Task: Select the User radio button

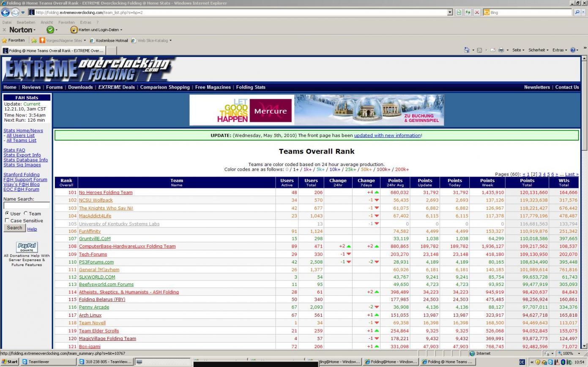Action: 7,213
